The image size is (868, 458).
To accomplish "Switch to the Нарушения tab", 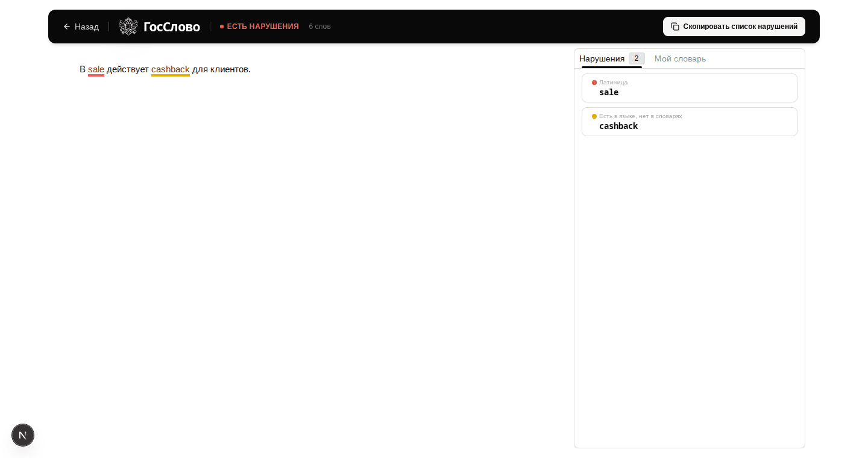I will click(x=602, y=58).
